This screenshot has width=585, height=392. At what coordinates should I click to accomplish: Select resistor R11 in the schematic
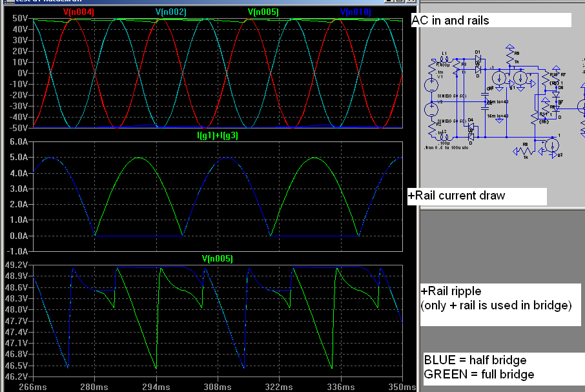tap(535, 118)
